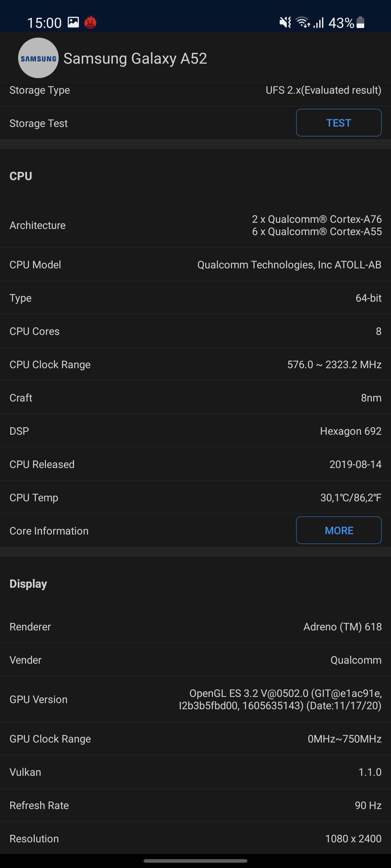This screenshot has width=391, height=868.
Task: Tap the GPU Version row
Action: tap(195, 699)
